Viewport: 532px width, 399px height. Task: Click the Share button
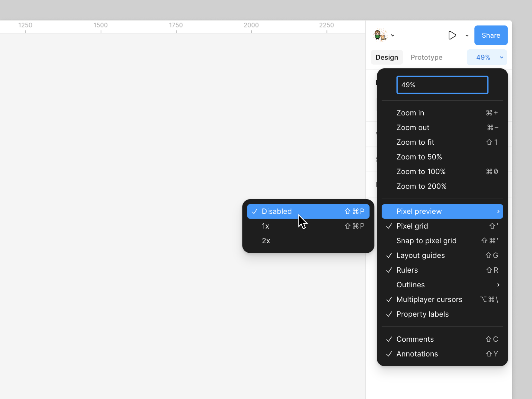pyautogui.click(x=491, y=35)
